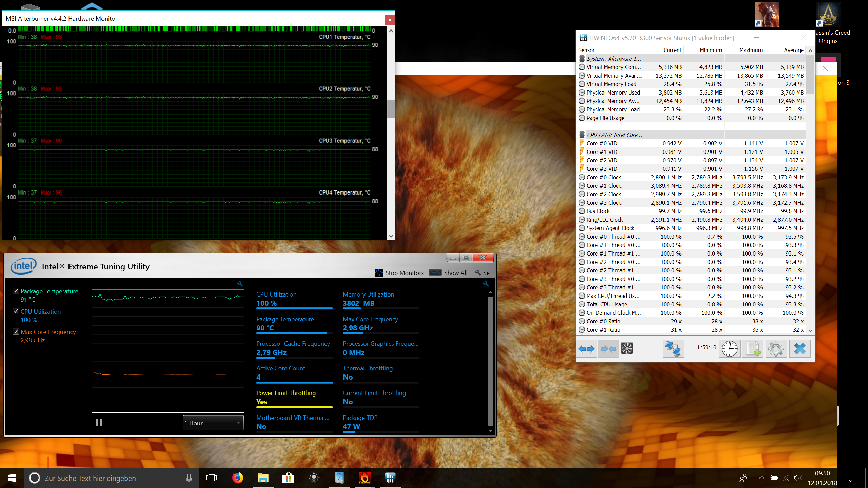Click Show All in Intel XTU
This screenshot has width=868, height=488.
click(448, 273)
